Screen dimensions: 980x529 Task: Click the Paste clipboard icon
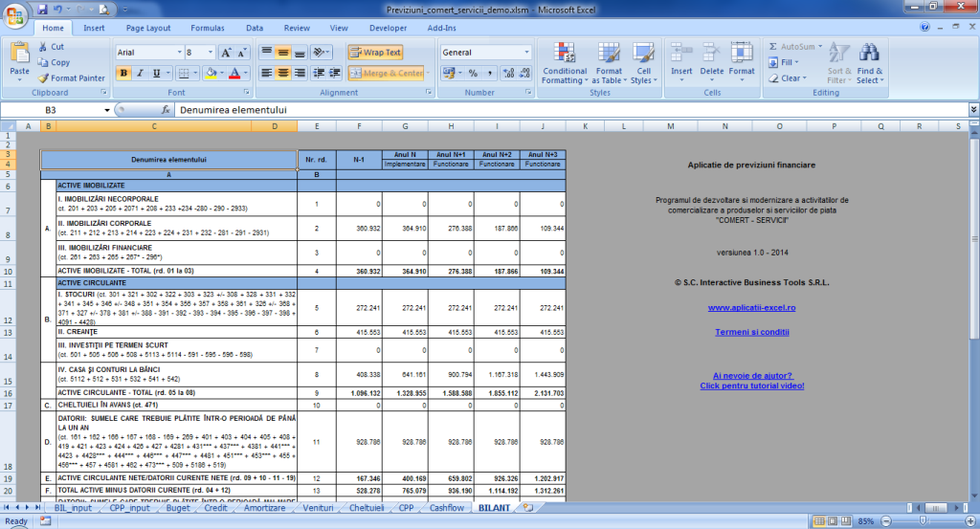[19, 54]
